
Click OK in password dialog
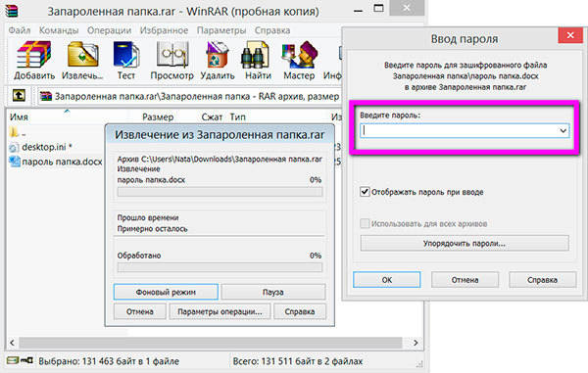pos(387,280)
